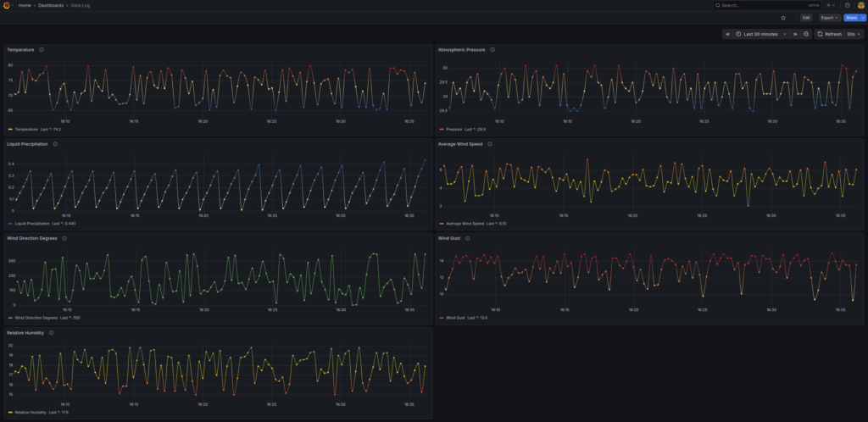This screenshot has height=422, width=868.
Task: Click the Wind Gust panel info icon
Action: (468, 239)
